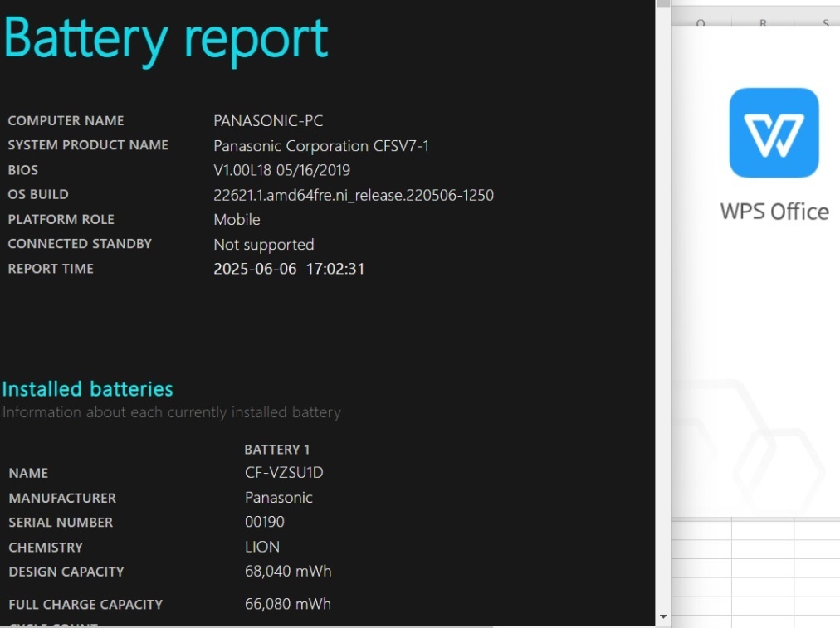Select the BIOS label
This screenshot has width=840, height=628.
23,170
